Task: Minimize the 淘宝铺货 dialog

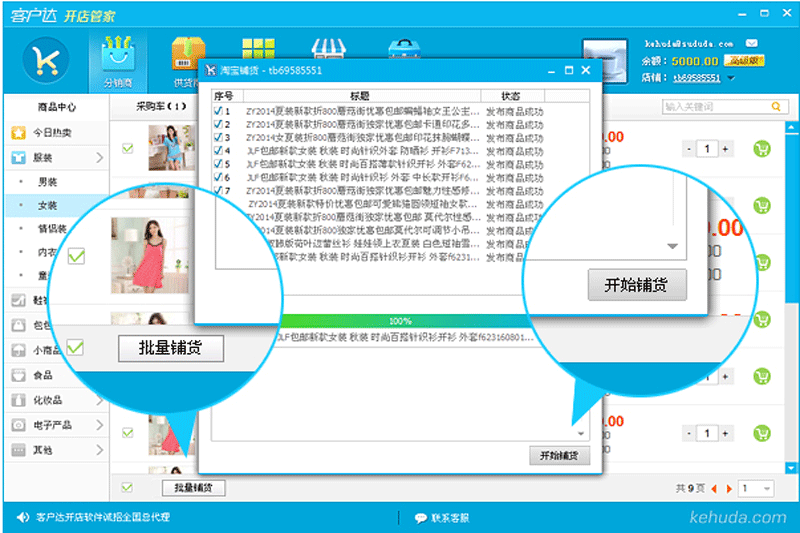Action: [x=552, y=72]
